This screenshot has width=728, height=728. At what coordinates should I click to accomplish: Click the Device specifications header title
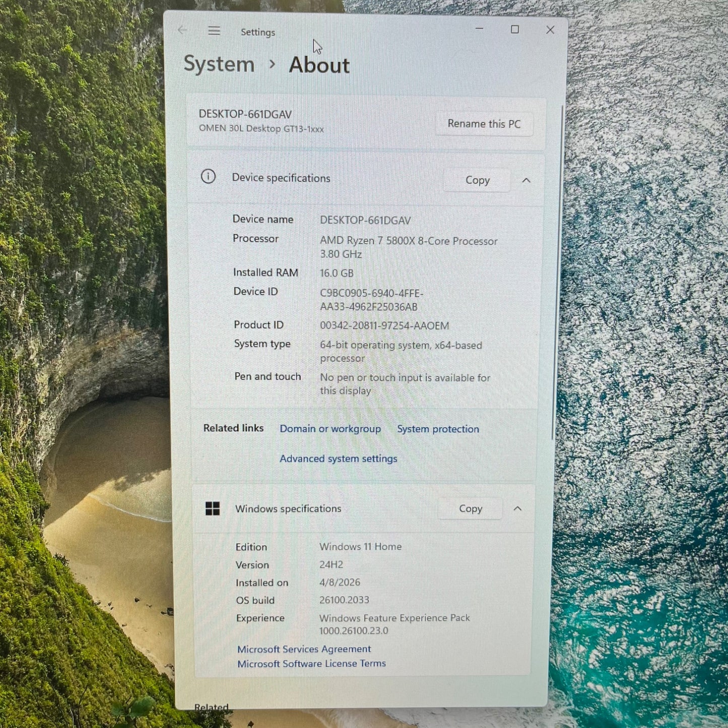point(281,178)
